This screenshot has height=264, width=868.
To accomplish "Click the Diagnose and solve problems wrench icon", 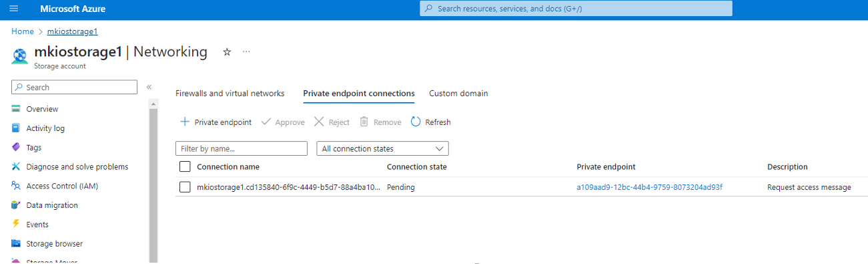I will (x=16, y=166).
